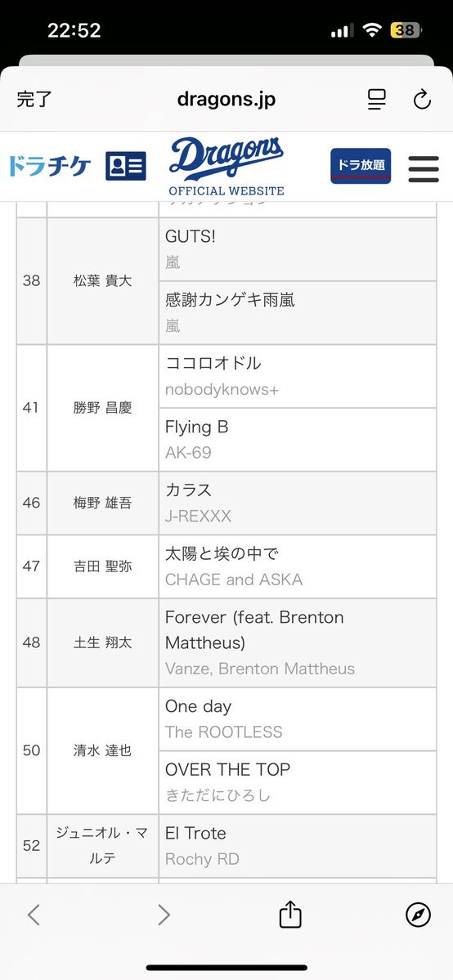This screenshot has width=453, height=980.
Task: Tap 完了 to close browser
Action: 34,100
